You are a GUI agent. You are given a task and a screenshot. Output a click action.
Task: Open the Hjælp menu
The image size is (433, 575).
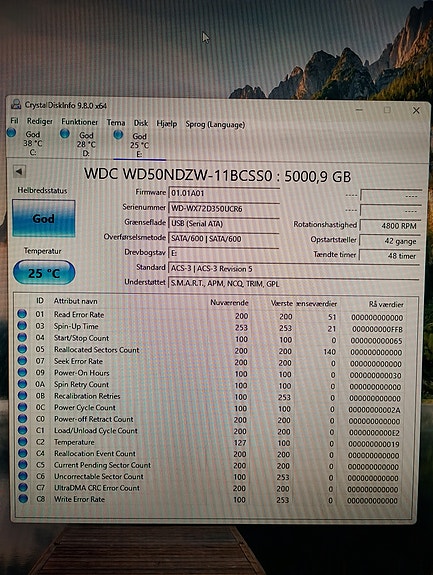166,124
